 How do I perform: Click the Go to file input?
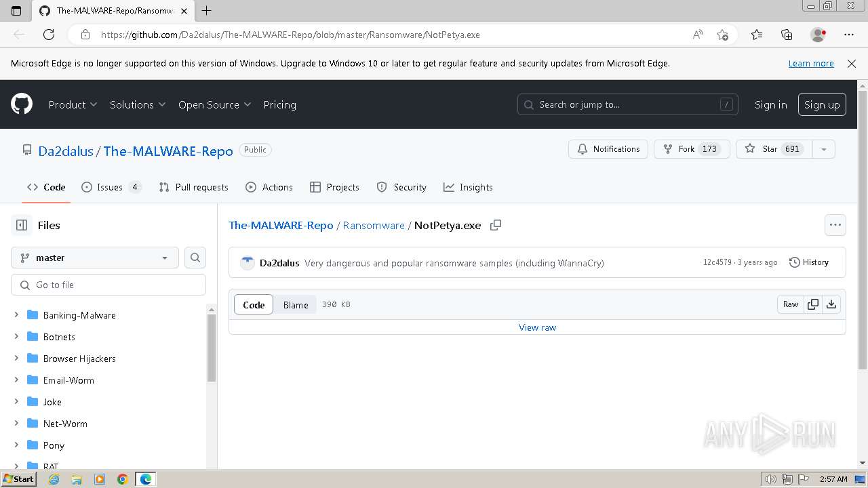point(108,285)
